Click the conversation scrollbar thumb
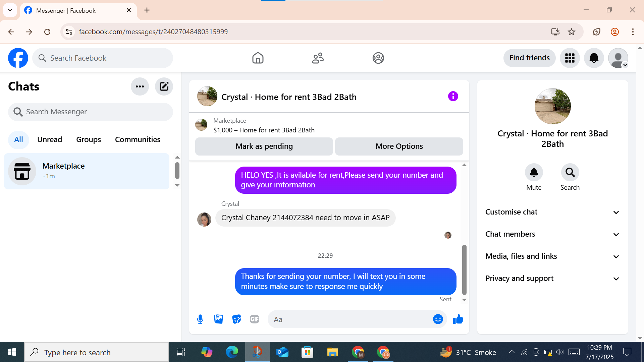The width and height of the screenshot is (644, 362). tap(464, 269)
